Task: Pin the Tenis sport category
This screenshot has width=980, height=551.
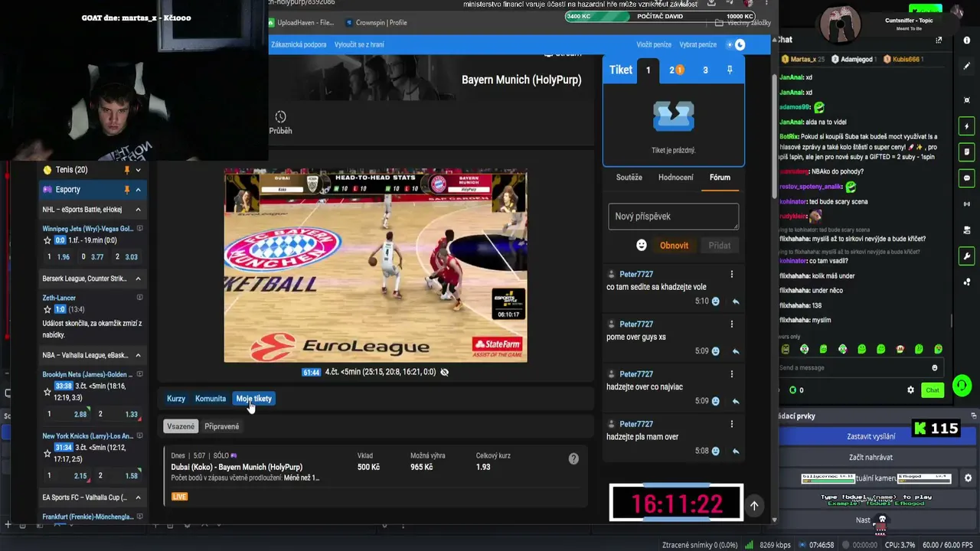Action: point(126,170)
